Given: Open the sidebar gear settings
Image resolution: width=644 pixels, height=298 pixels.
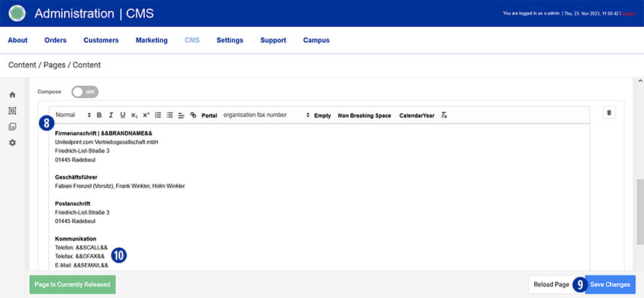Looking at the screenshot, I should [12, 142].
